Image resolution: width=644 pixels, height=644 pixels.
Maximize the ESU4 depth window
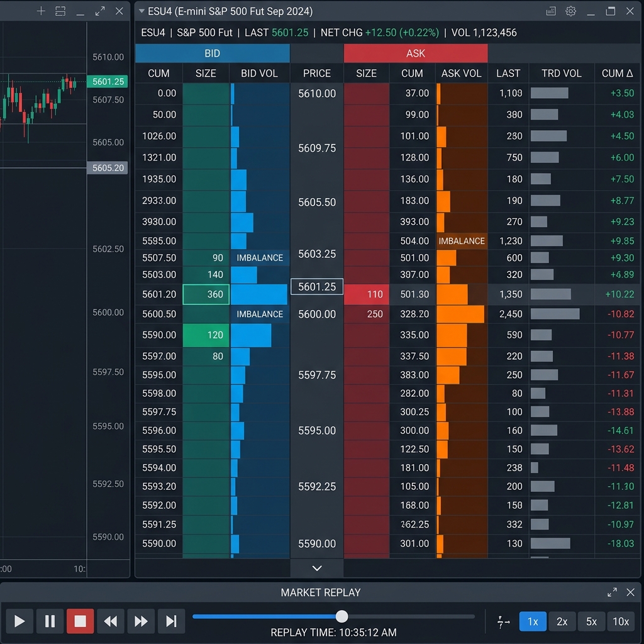click(610, 11)
